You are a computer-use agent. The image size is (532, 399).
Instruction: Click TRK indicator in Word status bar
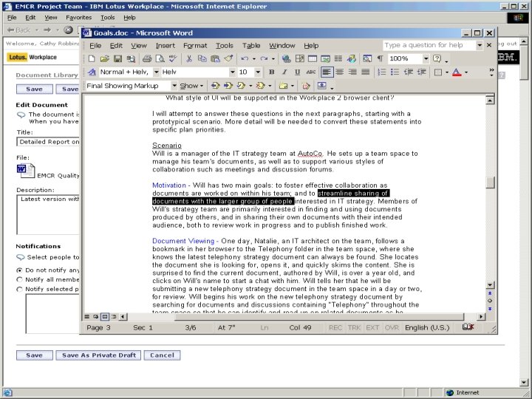click(x=354, y=328)
